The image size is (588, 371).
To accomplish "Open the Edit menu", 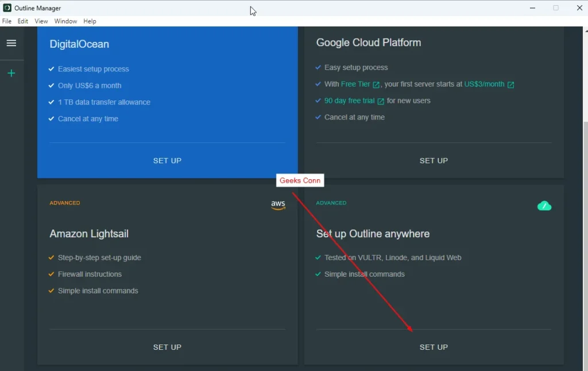I will point(22,21).
